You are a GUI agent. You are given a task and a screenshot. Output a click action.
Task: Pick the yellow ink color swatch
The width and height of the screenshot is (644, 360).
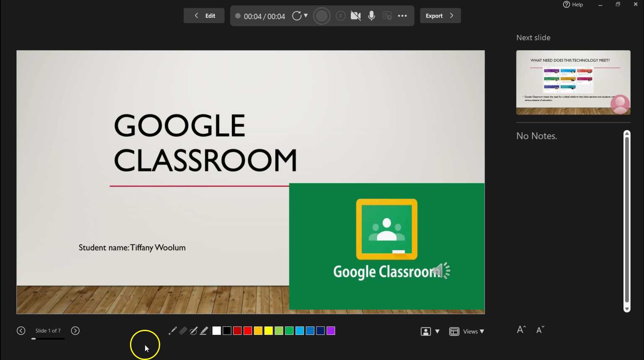click(x=268, y=331)
